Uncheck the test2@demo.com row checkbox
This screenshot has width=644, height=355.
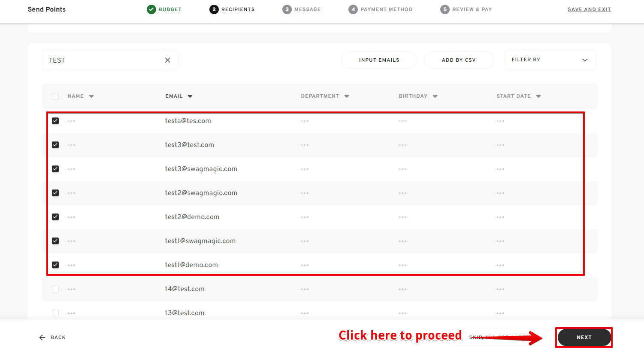(x=55, y=217)
